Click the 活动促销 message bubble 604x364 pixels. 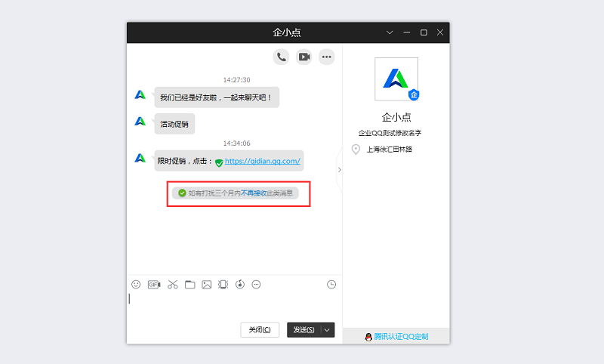[174, 124]
